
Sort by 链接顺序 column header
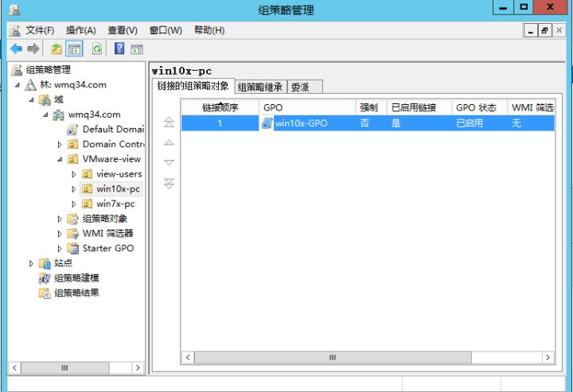tap(220, 107)
